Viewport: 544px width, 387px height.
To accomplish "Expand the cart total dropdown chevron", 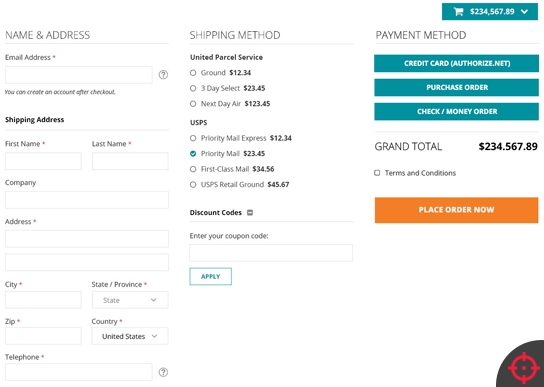I will (x=525, y=12).
